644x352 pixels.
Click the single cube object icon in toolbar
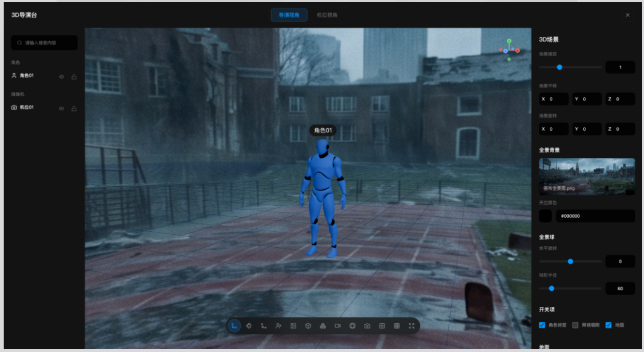pyautogui.click(x=308, y=325)
